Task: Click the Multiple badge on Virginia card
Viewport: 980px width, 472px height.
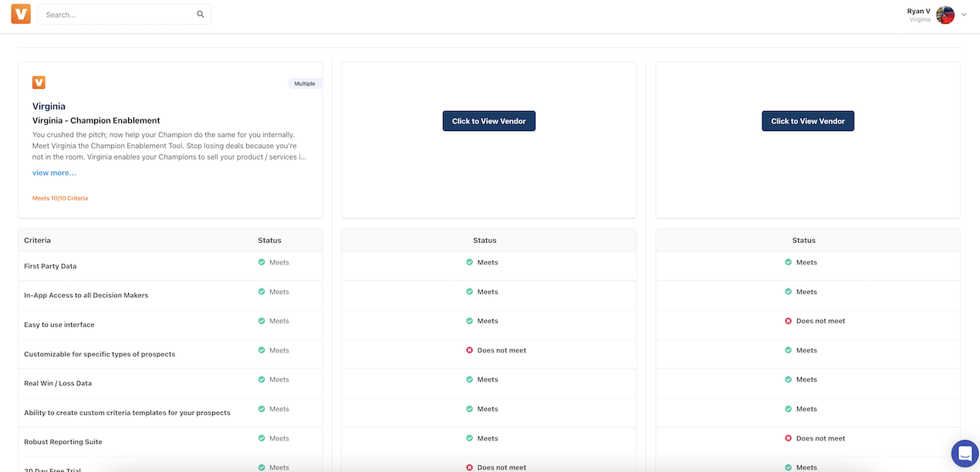Action: coord(305,83)
